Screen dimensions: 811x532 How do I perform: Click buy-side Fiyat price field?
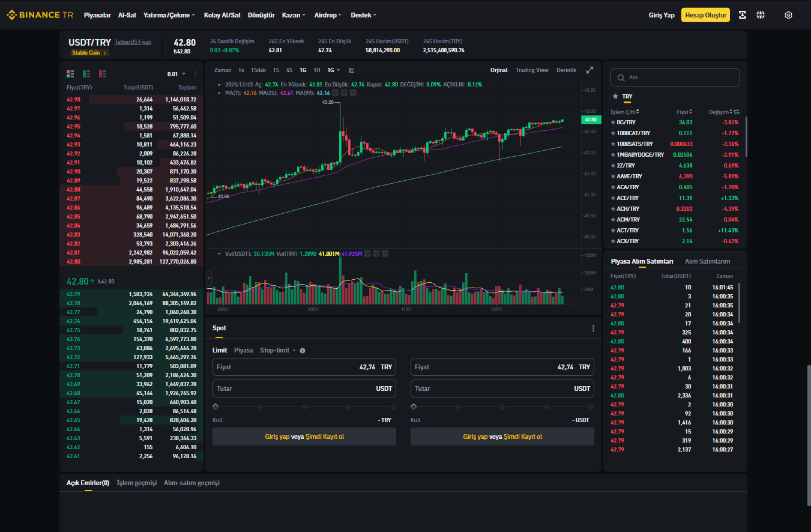pyautogui.click(x=304, y=367)
